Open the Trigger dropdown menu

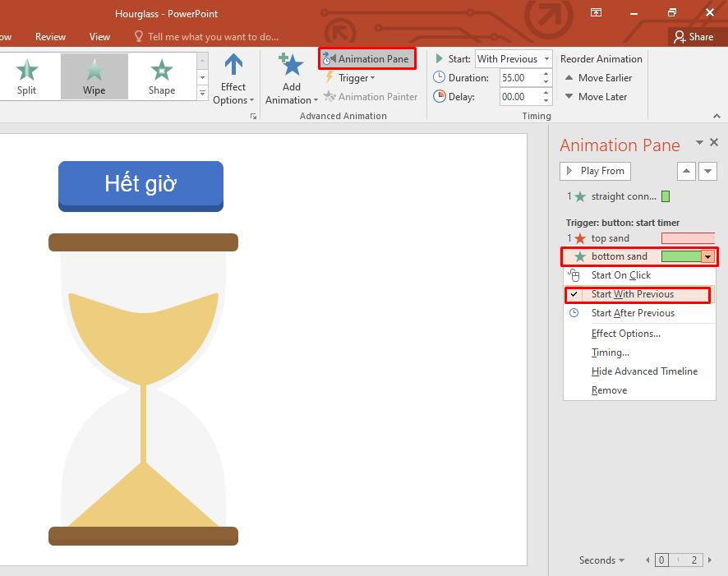(353, 78)
